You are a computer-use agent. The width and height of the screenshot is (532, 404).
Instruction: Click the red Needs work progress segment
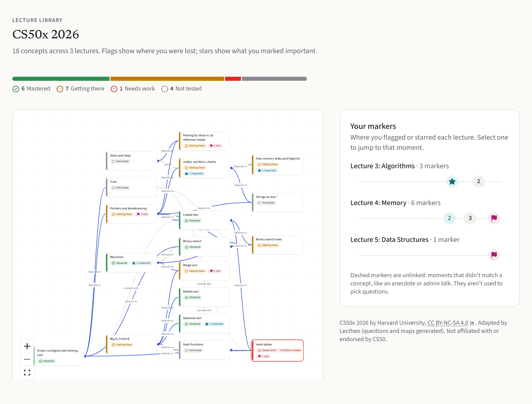pyautogui.click(x=233, y=79)
